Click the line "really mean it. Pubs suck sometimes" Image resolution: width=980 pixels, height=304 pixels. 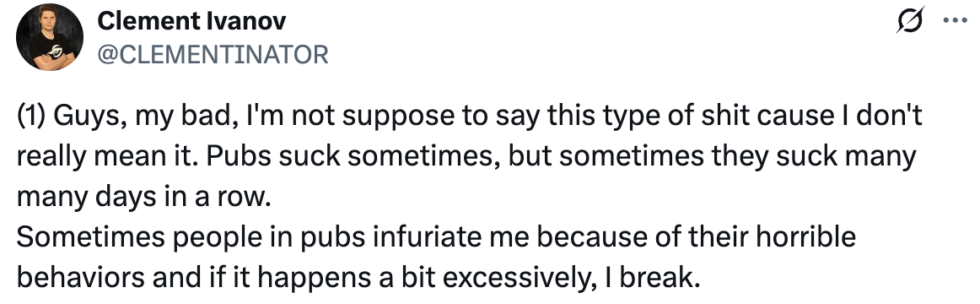point(466,158)
